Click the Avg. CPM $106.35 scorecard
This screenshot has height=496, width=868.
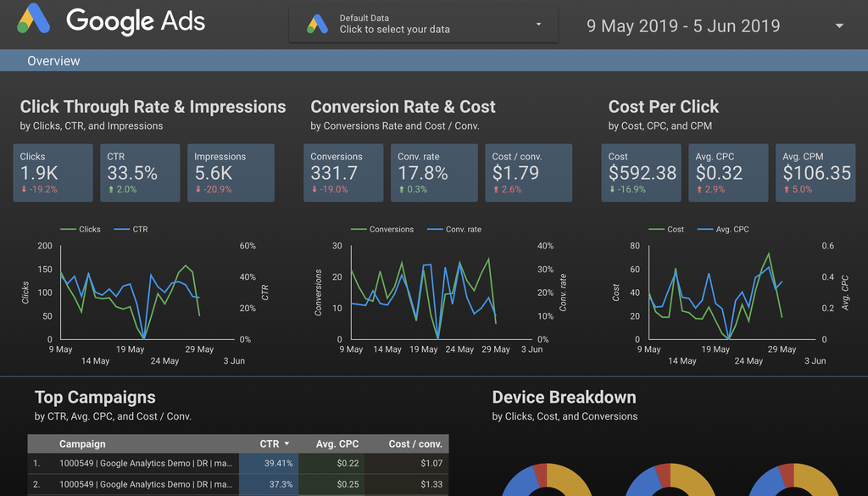point(816,173)
